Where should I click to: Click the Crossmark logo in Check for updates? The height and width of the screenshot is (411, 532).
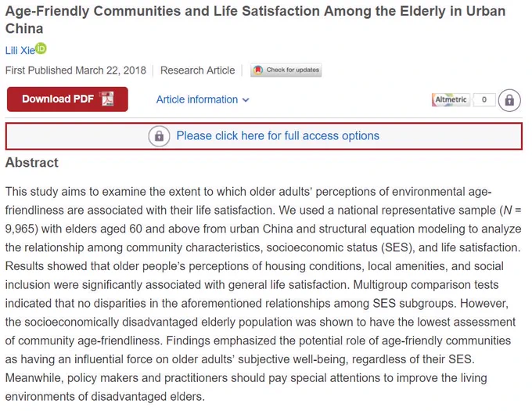(258, 70)
